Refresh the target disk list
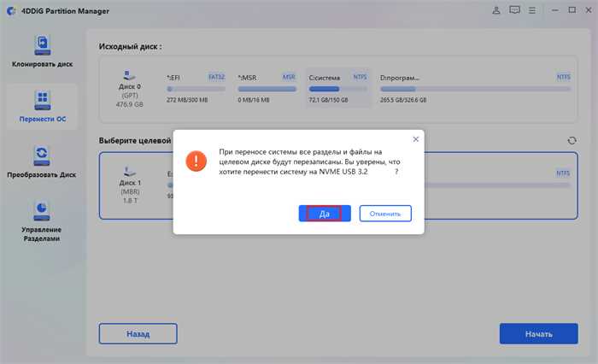The height and width of the screenshot is (364, 598). click(x=572, y=141)
